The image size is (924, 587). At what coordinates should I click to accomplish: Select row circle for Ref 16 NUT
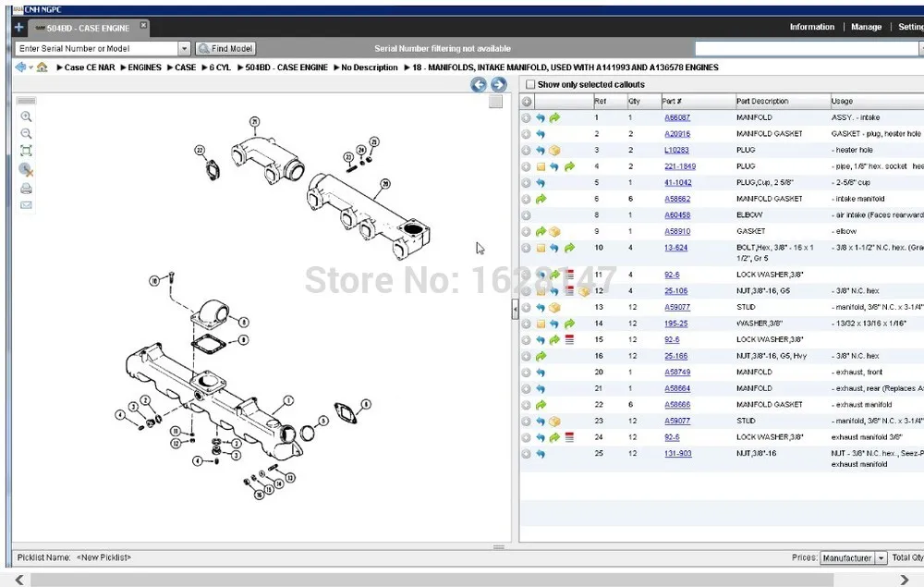tap(526, 356)
